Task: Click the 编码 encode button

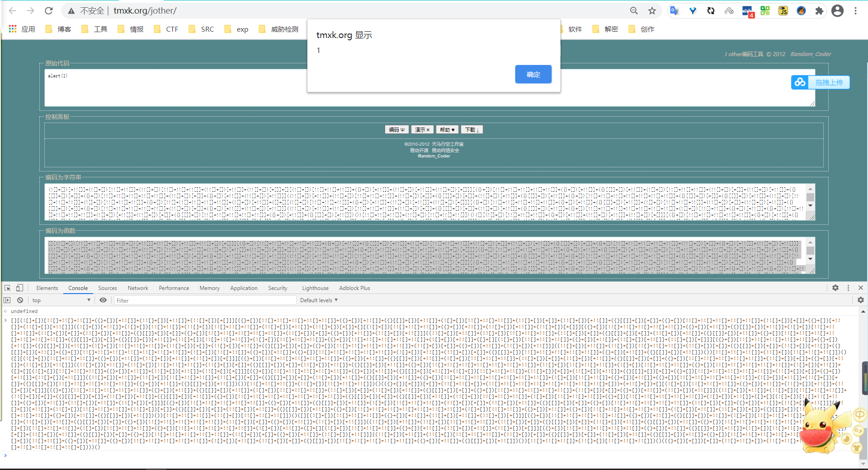Action: click(396, 129)
